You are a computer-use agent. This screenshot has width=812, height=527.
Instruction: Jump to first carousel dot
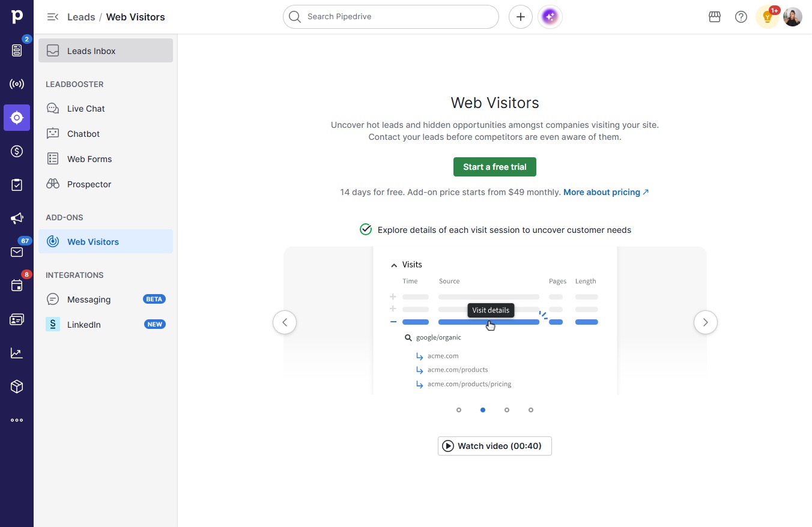click(459, 410)
